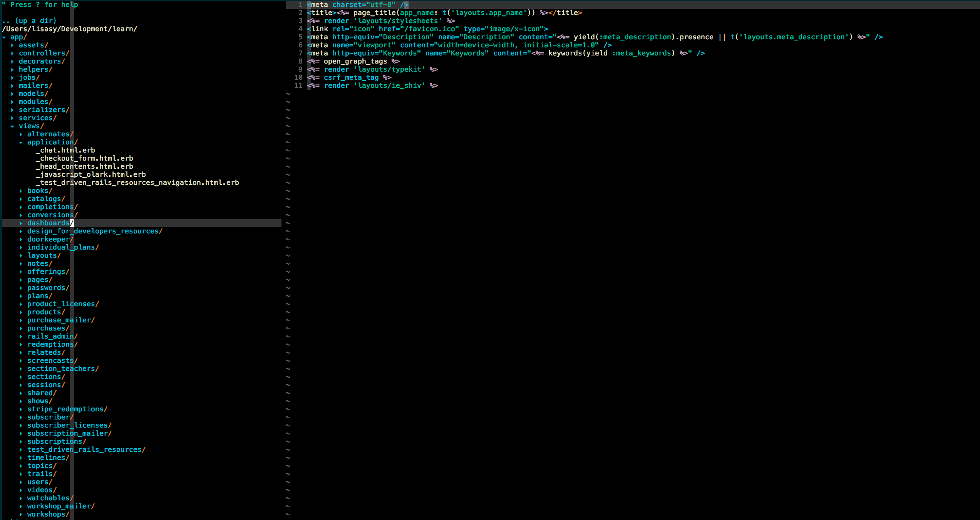
Task: Open _test_driven_rails_resources_navigation.html.erb
Action: pyautogui.click(x=137, y=183)
